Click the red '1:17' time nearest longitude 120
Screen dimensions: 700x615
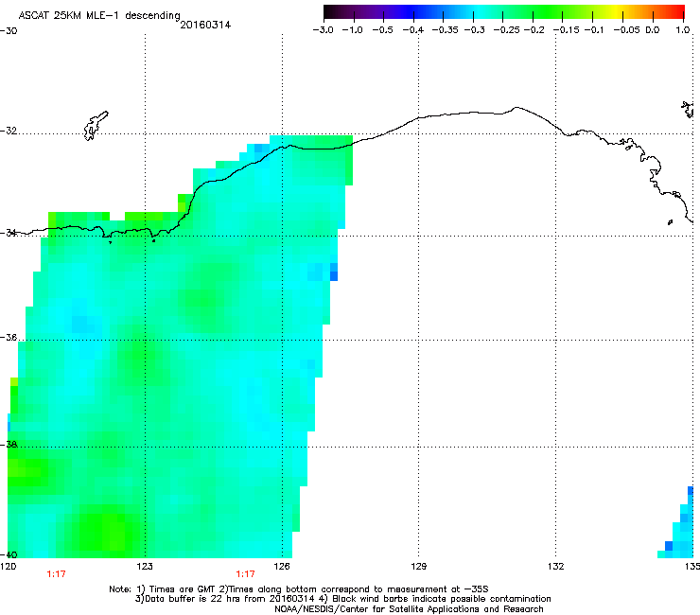click(x=56, y=574)
